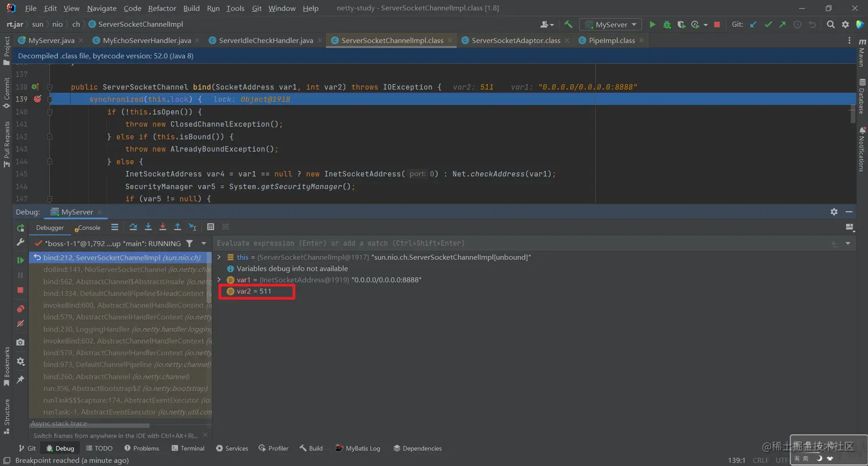Viewport: 868px width, 466px height.
Task: Close the PipeImpl.class editor tab
Action: (641, 41)
